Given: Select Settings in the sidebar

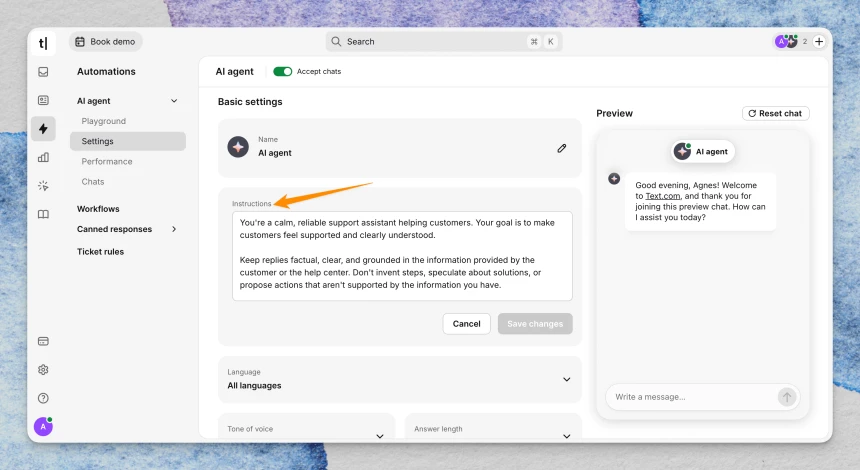Looking at the screenshot, I should 128,141.
